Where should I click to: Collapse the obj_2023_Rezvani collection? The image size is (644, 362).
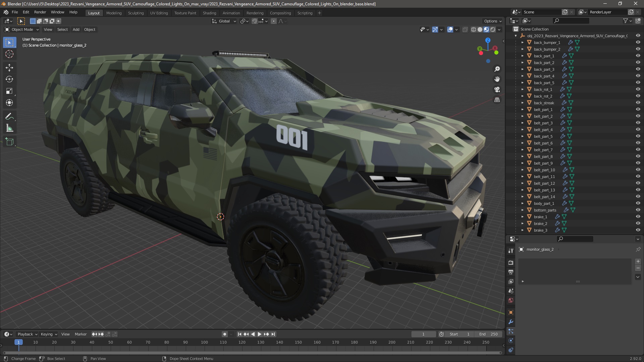coord(516,36)
